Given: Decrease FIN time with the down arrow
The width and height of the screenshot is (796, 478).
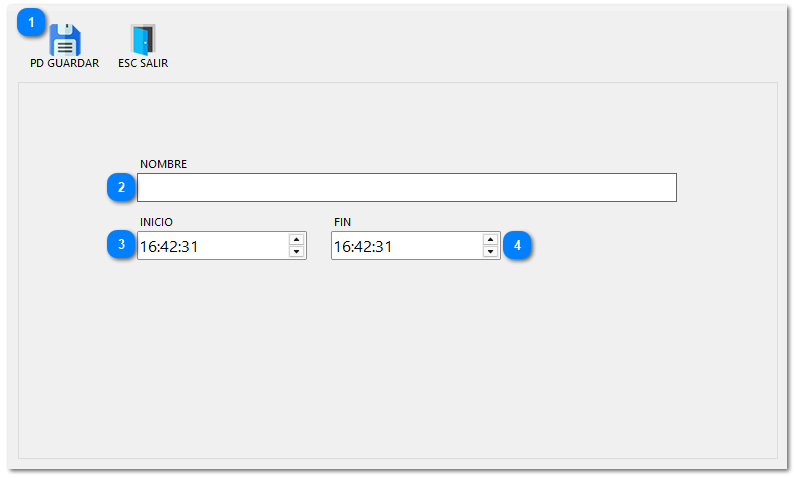Looking at the screenshot, I should [x=490, y=252].
